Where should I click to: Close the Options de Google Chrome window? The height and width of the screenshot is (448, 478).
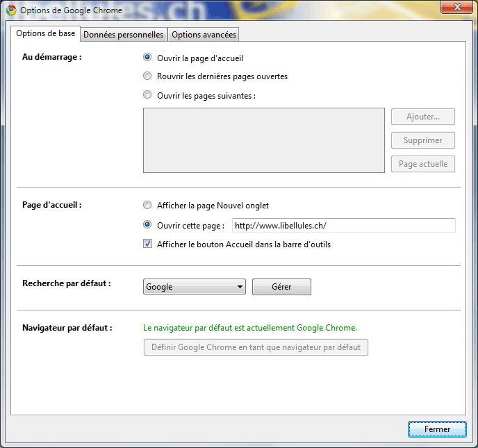pos(456,7)
